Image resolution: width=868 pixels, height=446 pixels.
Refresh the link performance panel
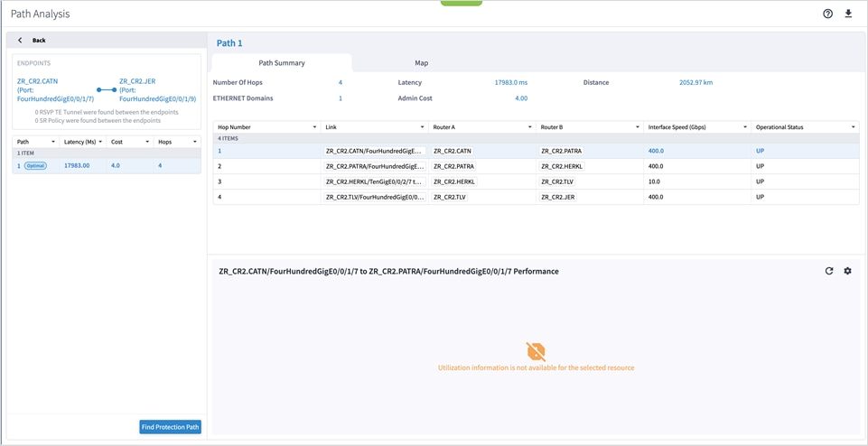click(x=828, y=271)
